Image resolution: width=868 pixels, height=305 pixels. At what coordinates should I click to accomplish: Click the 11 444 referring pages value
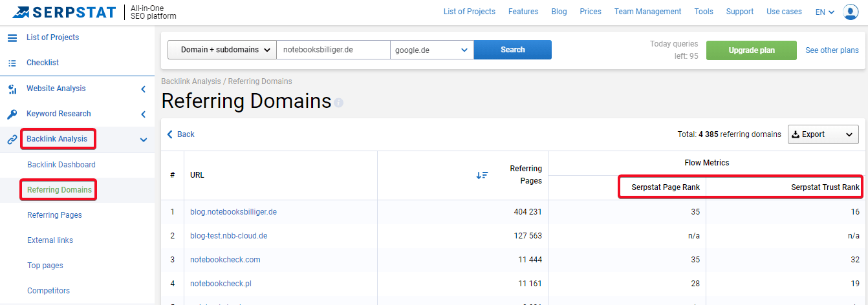pos(530,260)
